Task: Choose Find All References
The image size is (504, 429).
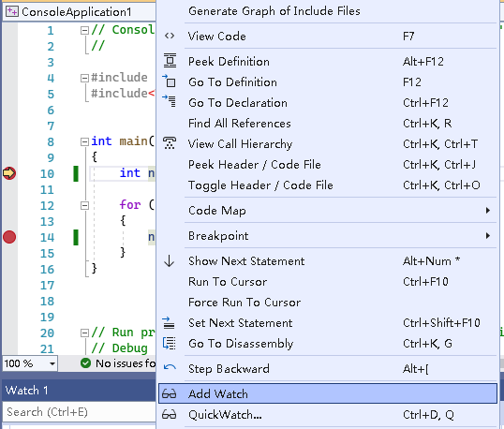Action: (328, 123)
